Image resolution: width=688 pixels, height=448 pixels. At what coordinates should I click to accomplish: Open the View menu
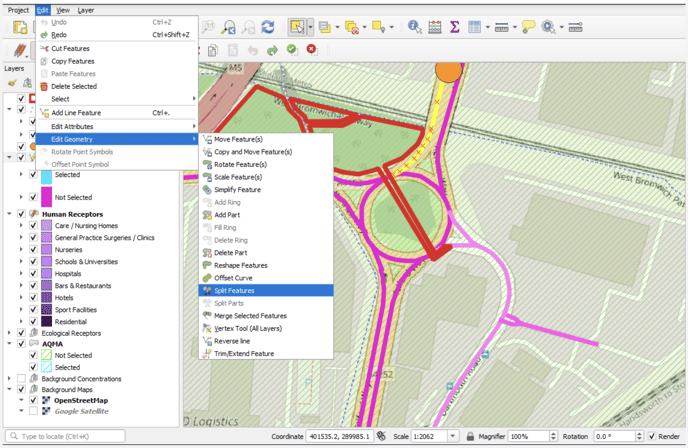(x=62, y=9)
